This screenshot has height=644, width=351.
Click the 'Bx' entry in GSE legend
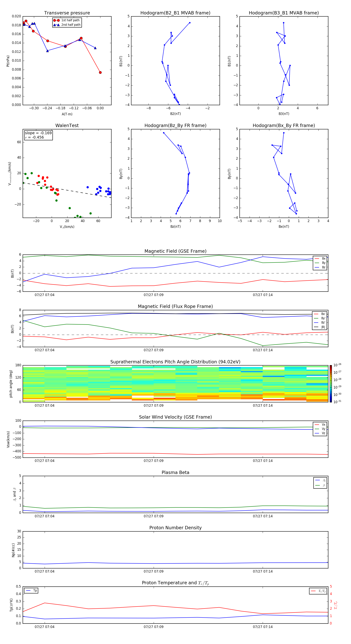coord(320,259)
